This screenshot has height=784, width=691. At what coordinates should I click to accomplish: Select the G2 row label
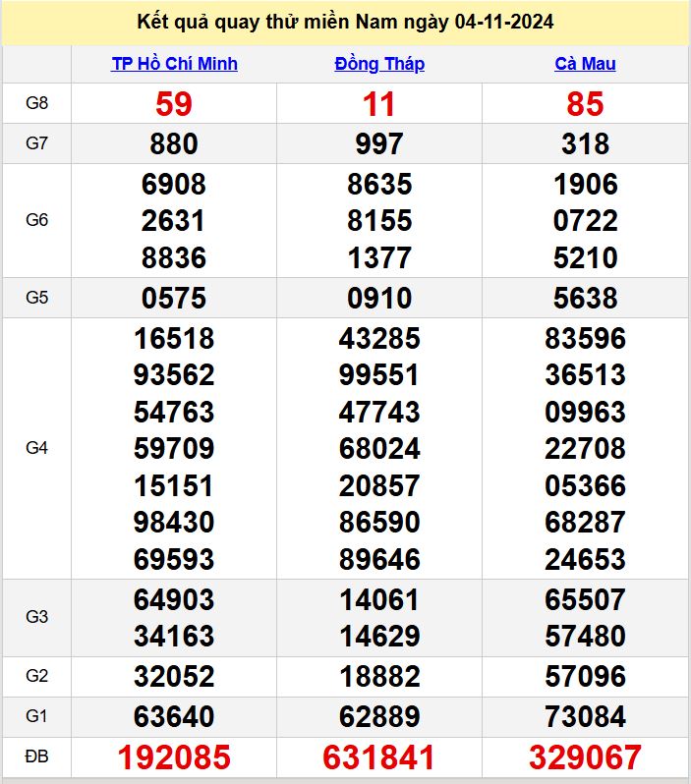(36, 676)
